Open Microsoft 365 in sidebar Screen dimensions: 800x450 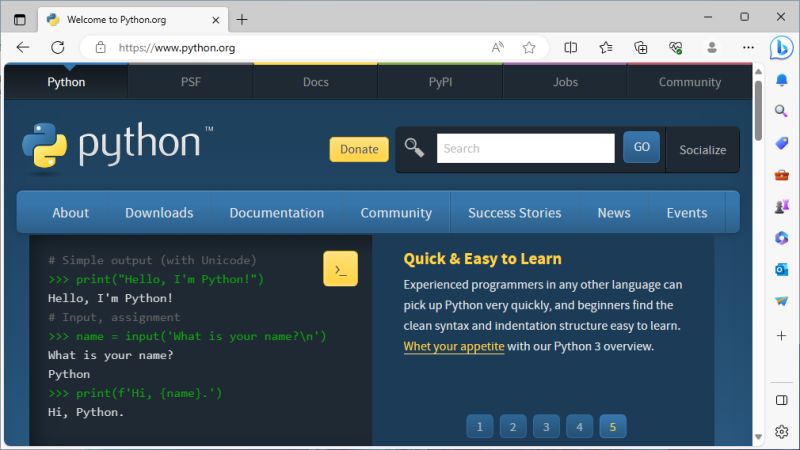781,238
